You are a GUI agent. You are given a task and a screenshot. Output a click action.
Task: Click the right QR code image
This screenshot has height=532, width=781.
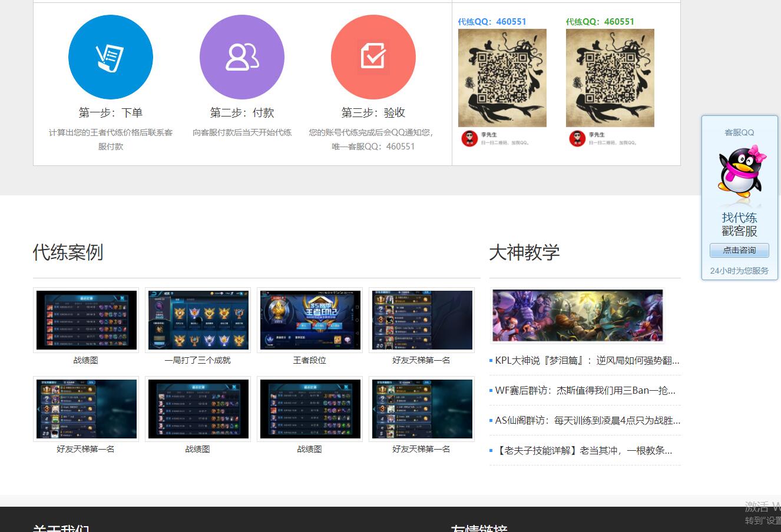(x=610, y=77)
